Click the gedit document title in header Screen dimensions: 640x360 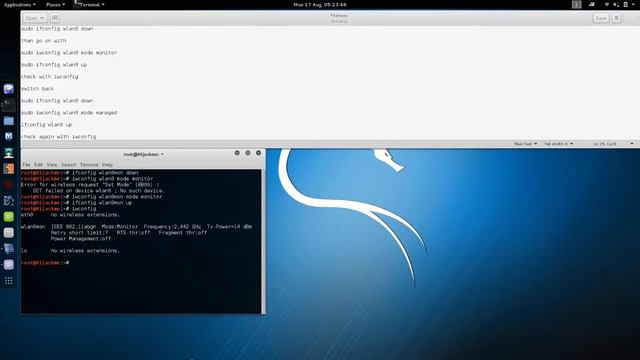coord(339,16)
